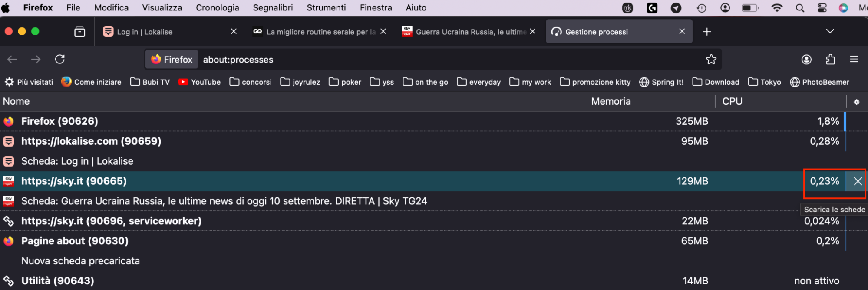Open a new tab with plus button
This screenshot has height=290, width=868.
coord(707,32)
